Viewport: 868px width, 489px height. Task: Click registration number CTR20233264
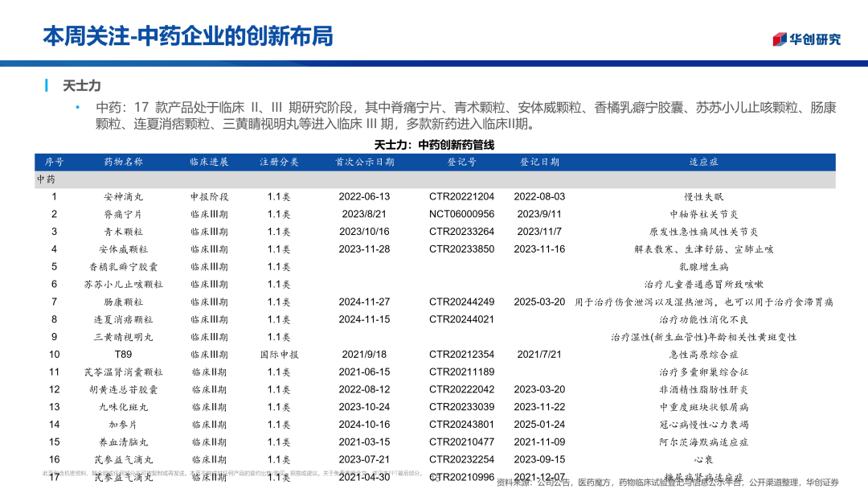click(461, 232)
